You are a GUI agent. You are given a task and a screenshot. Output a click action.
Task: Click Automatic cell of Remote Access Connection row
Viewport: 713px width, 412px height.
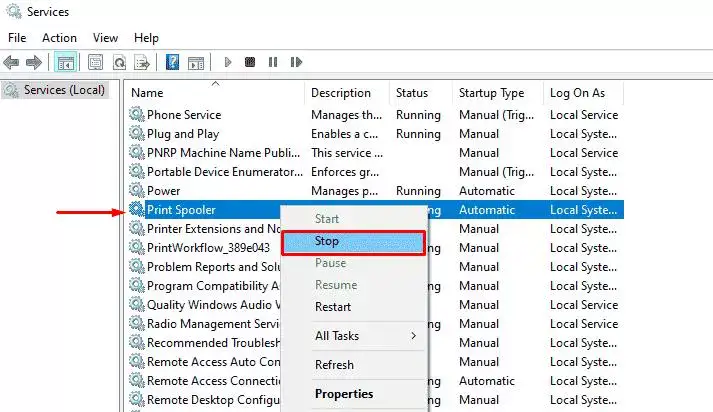point(487,381)
